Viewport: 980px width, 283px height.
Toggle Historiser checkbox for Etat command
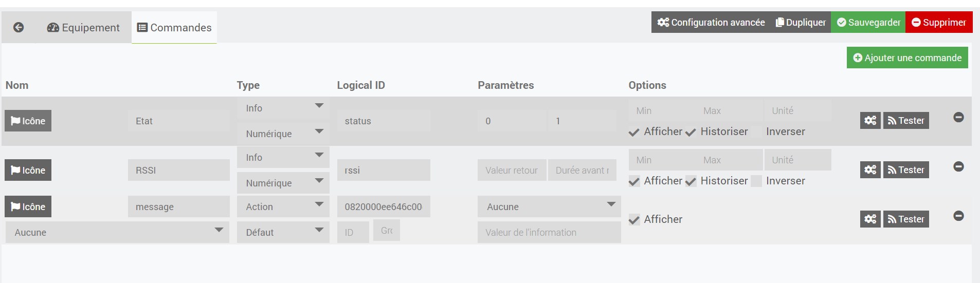(x=691, y=132)
